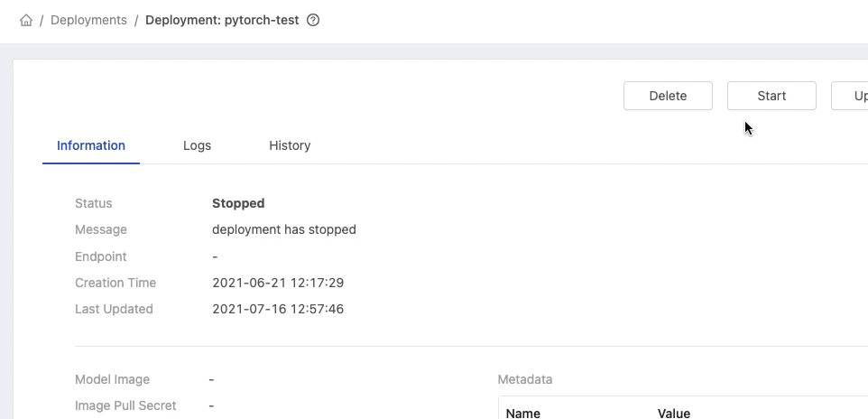868x419 pixels.
Task: Start the stopped deployment
Action: 771,96
